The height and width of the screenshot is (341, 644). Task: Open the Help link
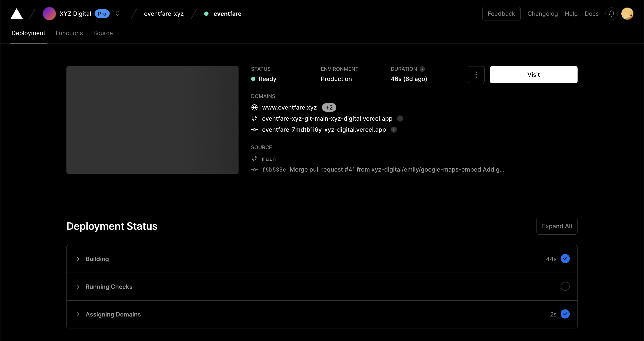pyautogui.click(x=571, y=14)
